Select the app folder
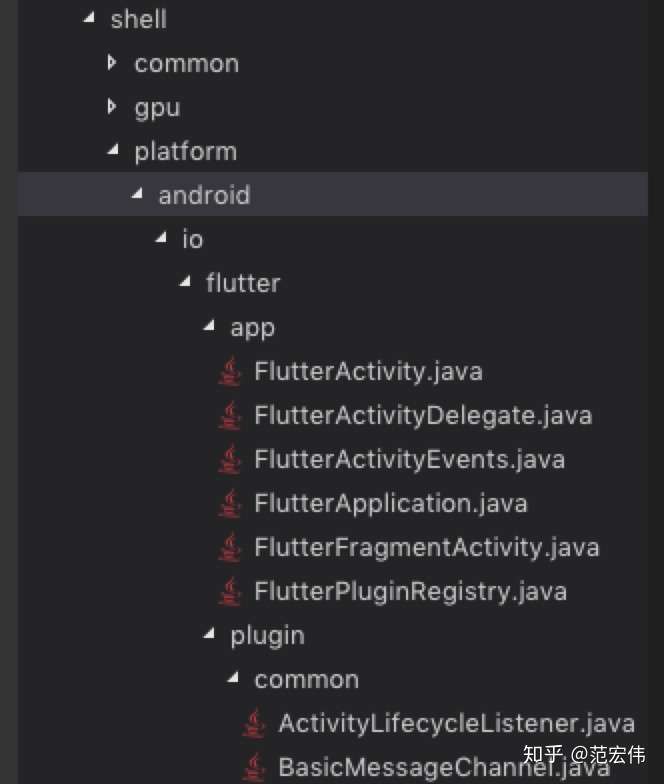 [x=252, y=328]
